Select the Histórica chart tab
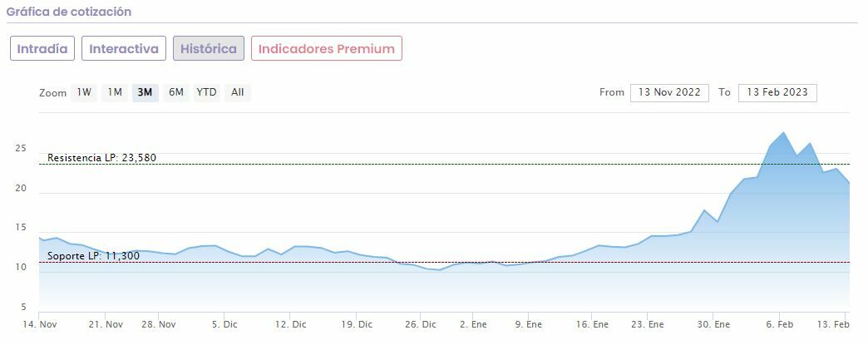The image size is (868, 345). click(209, 48)
